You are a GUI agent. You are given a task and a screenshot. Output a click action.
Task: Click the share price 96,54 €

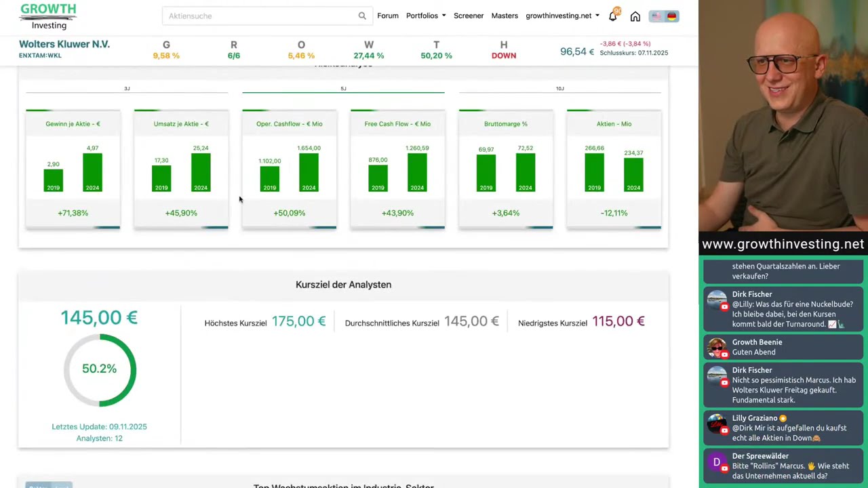[577, 52]
